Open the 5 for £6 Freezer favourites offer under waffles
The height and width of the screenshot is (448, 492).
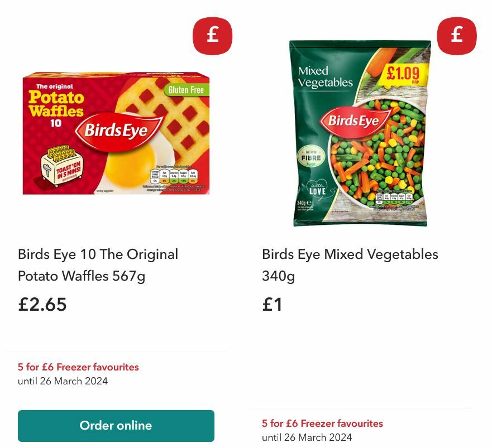pos(78,367)
